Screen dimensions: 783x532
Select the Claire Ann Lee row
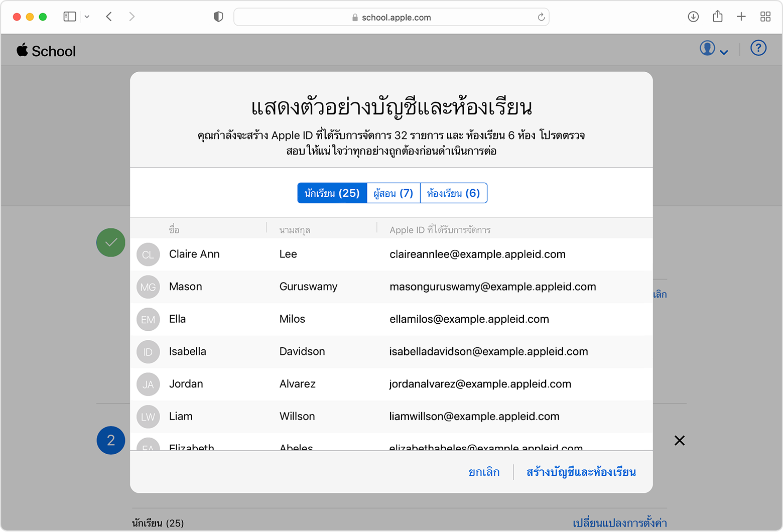click(x=391, y=254)
